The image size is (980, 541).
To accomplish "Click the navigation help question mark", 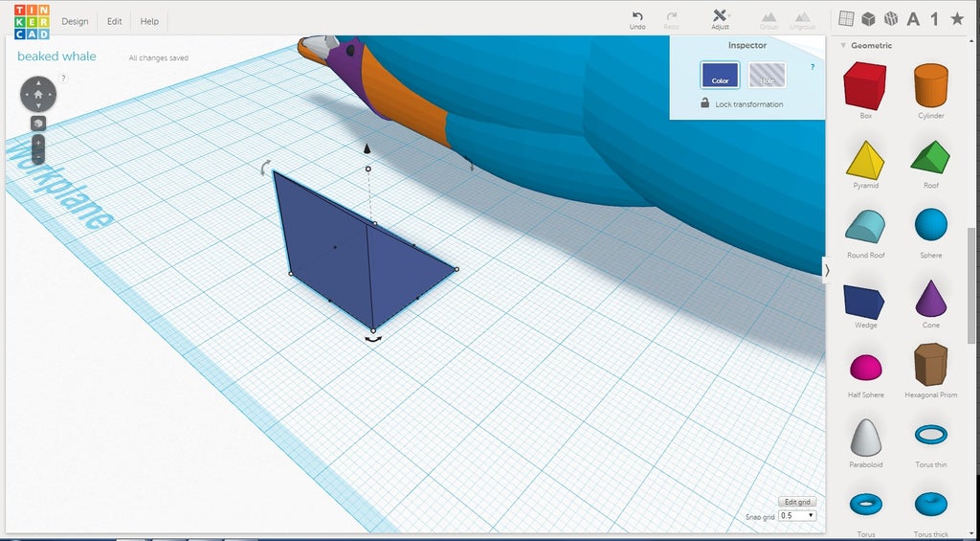I will click(x=64, y=79).
